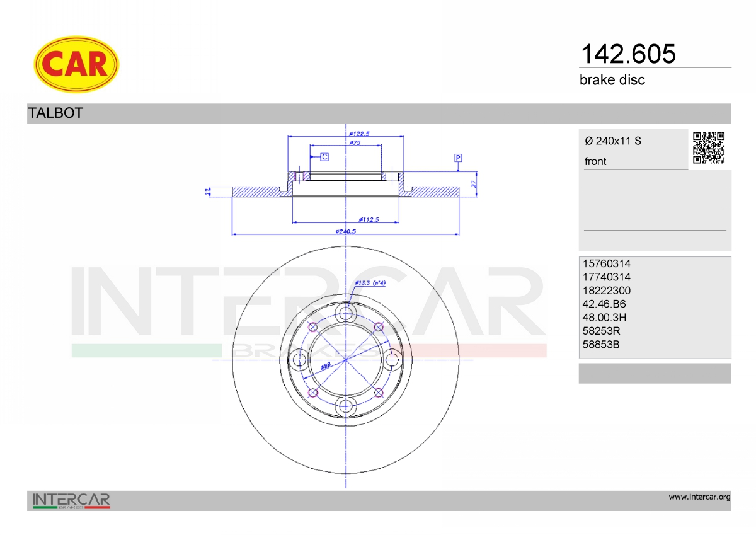This screenshot has width=756, height=535.
Task: Click the yellow CAR oval logo
Action: [x=76, y=64]
